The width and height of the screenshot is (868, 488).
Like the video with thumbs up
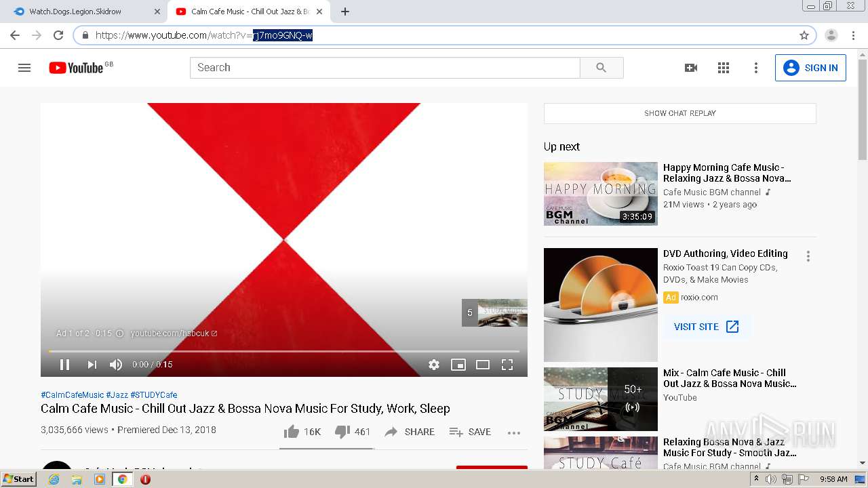[x=302, y=432]
